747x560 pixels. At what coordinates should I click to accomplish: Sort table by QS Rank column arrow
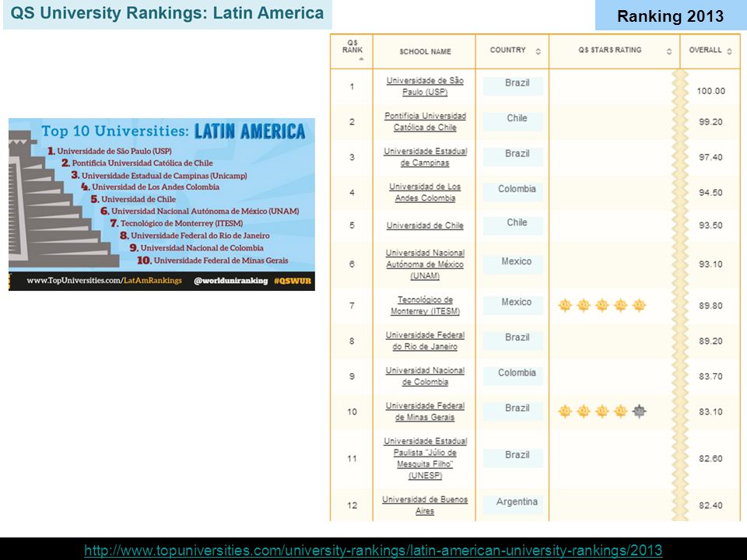coord(360,59)
